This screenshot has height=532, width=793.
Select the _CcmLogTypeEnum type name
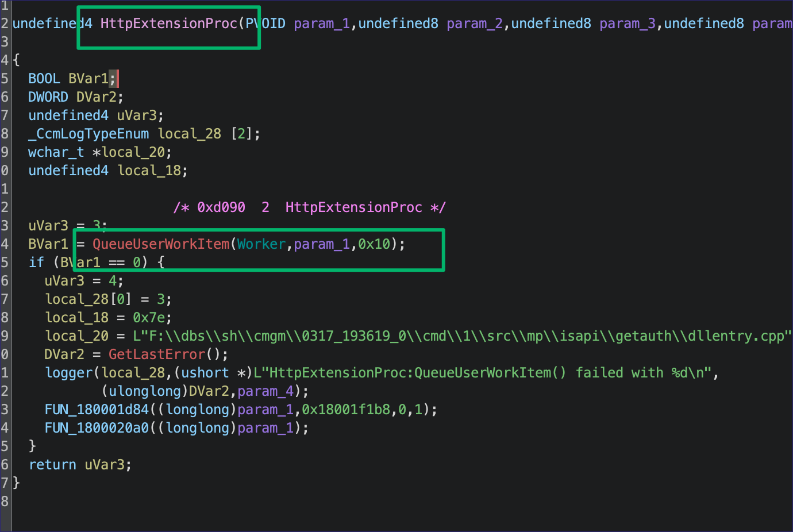(88, 134)
